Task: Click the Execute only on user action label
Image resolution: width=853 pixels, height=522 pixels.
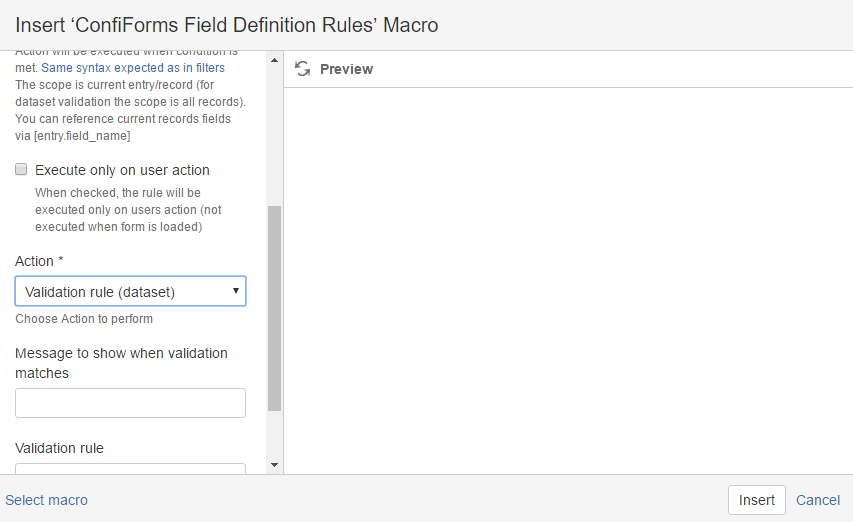Action: click(x=122, y=170)
